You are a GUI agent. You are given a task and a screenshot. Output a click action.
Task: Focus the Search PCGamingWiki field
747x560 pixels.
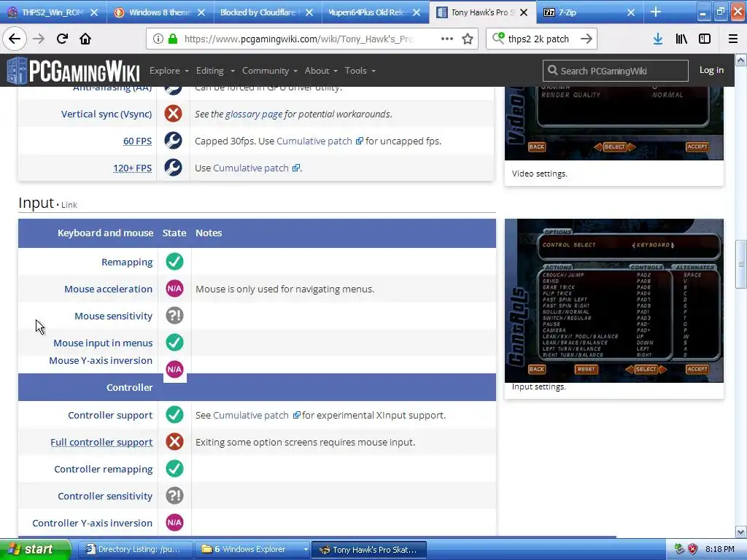pyautogui.click(x=615, y=71)
